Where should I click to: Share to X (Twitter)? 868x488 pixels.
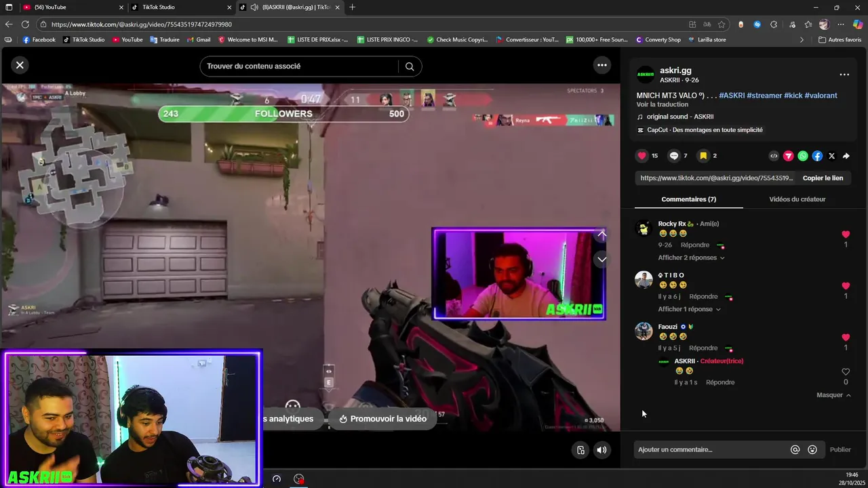click(x=832, y=156)
